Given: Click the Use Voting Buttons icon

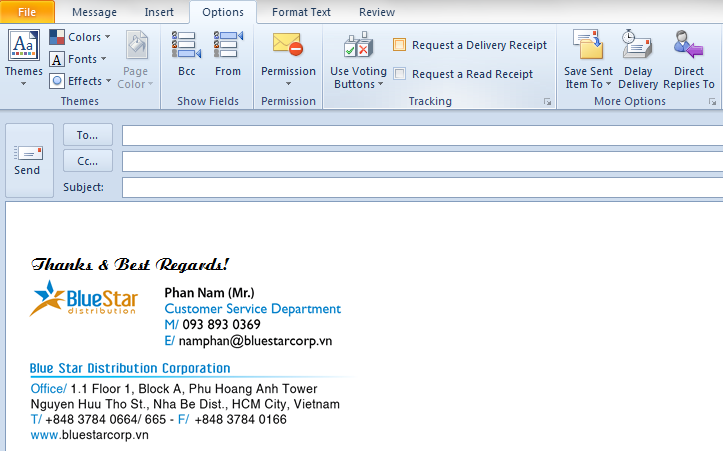Looking at the screenshot, I should pyautogui.click(x=358, y=45).
